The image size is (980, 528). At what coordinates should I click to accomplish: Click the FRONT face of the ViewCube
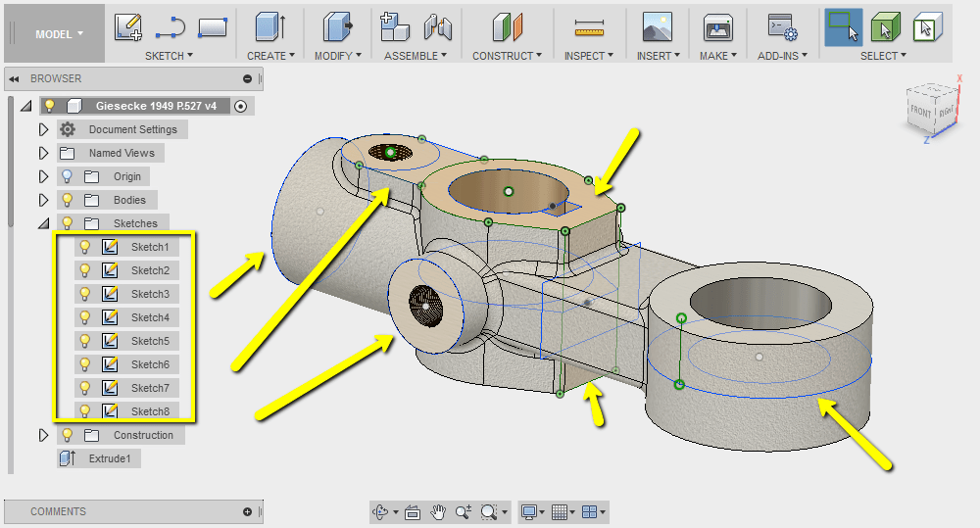[x=920, y=112]
